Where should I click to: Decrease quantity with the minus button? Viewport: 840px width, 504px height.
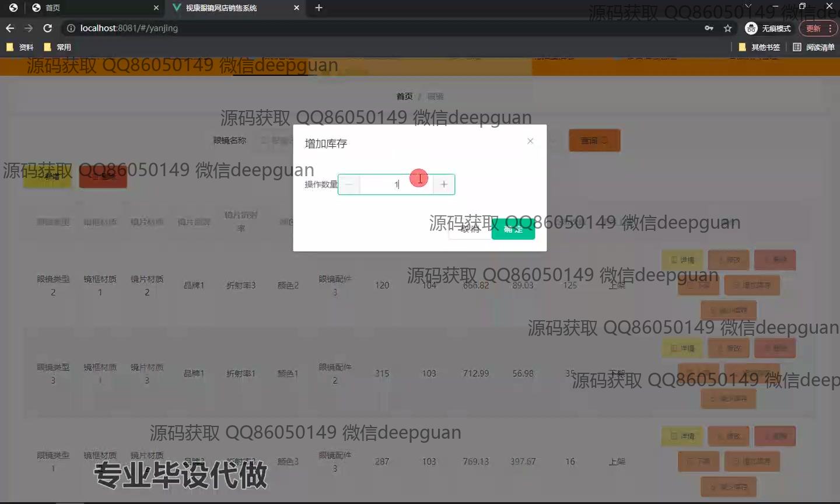(x=349, y=184)
